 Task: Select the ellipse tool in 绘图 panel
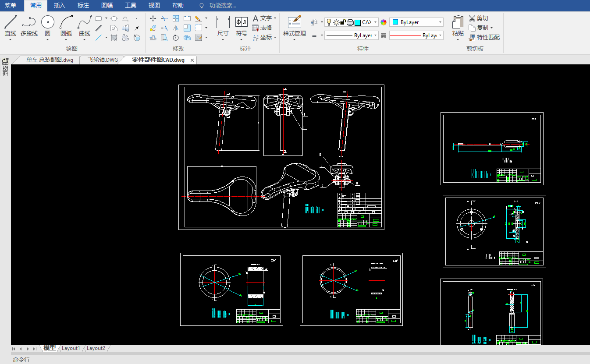pos(114,18)
